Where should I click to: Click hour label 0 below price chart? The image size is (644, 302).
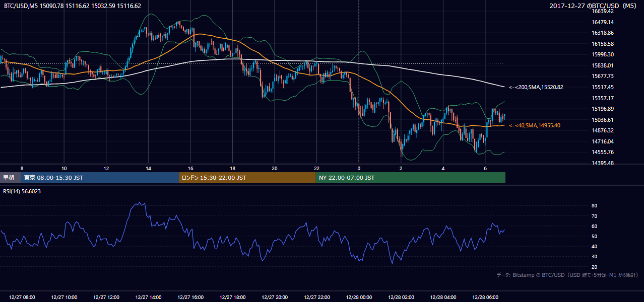(359, 168)
